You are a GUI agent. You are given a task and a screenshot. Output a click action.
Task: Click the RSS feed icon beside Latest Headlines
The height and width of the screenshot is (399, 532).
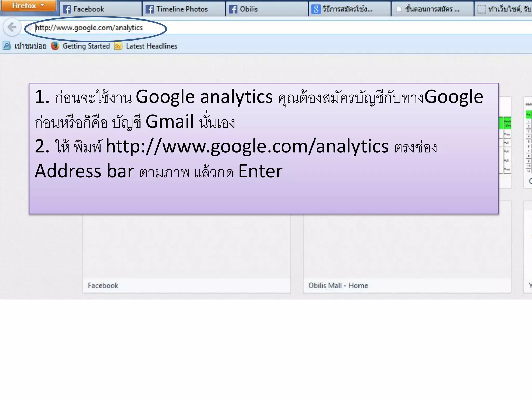pyautogui.click(x=118, y=46)
